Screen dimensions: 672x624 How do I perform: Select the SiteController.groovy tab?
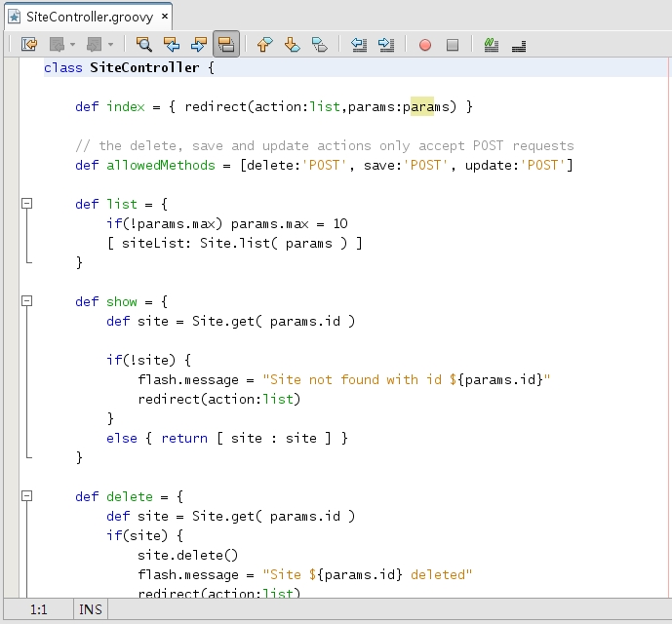[x=90, y=17]
